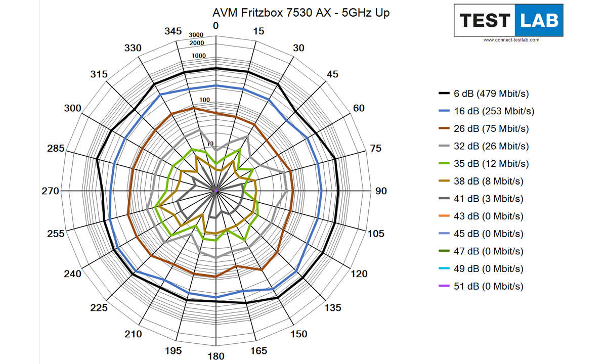Click the 120 degree axis label
Viewport: 607px width, 364px height.
[x=359, y=274]
